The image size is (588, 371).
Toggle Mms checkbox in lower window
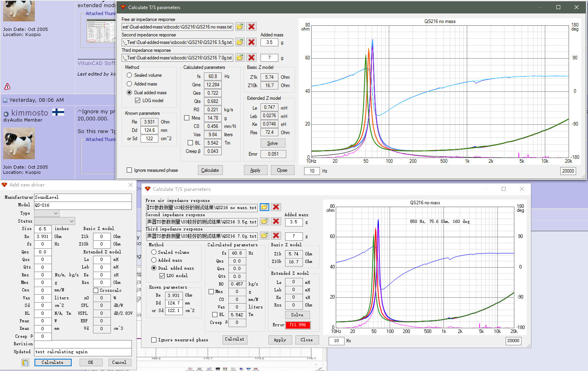tap(211, 291)
